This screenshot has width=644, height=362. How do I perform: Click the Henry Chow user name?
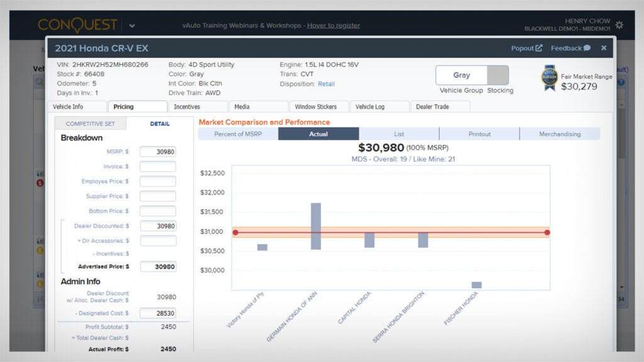[x=587, y=21]
